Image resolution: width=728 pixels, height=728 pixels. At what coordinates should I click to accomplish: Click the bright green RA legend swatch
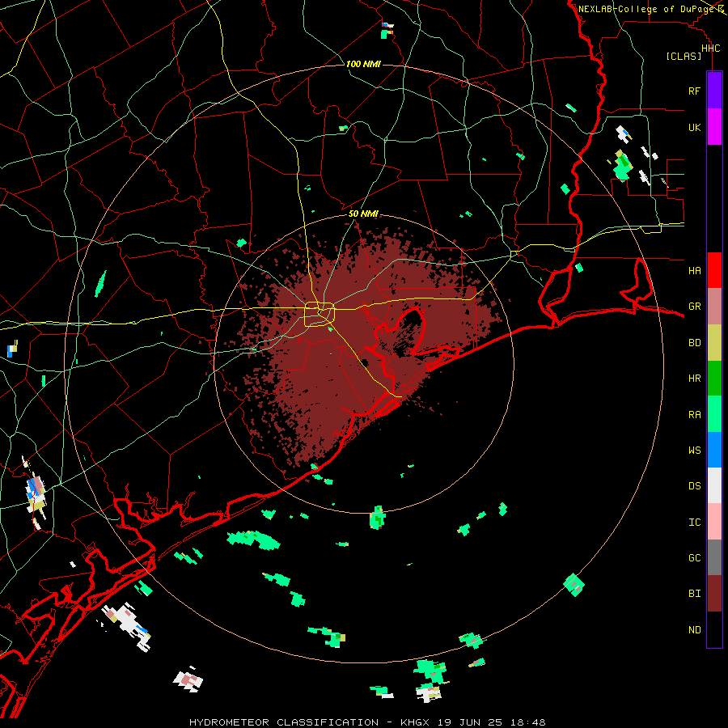(714, 414)
